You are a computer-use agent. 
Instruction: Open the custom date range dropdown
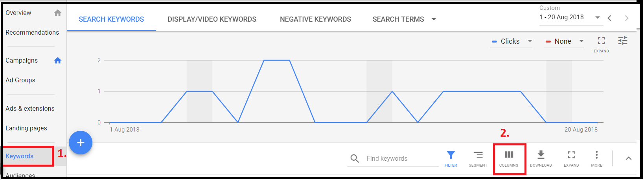point(569,17)
